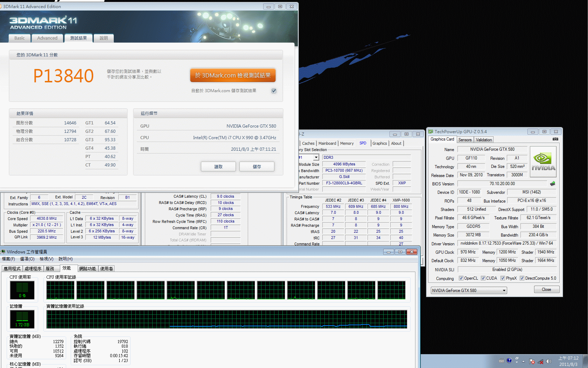
Task: Click Show Desktop strip at taskbar end
Action: pyautogui.click(x=586, y=361)
